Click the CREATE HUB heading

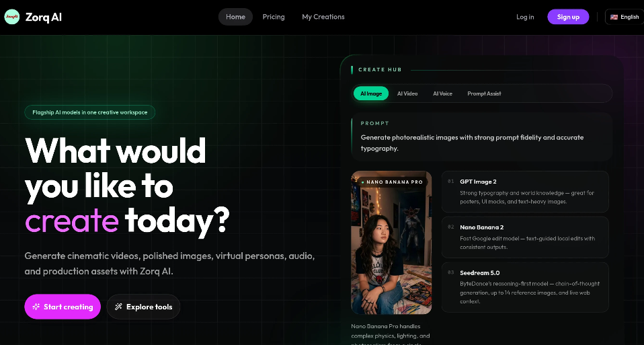[380, 70]
